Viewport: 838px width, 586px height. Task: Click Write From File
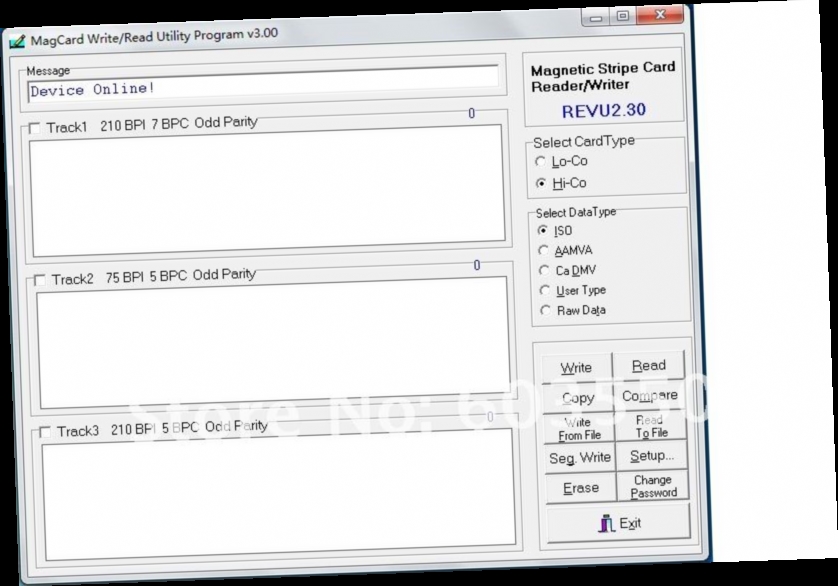click(577, 427)
